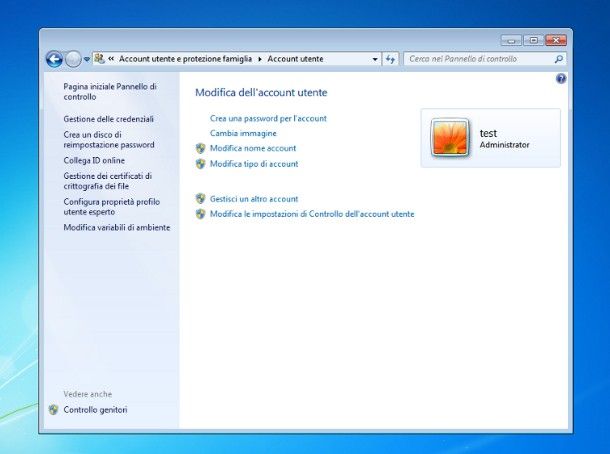Screen dimensions: 610x454
Task: Click Crea una password per l'account
Action: pos(268,118)
